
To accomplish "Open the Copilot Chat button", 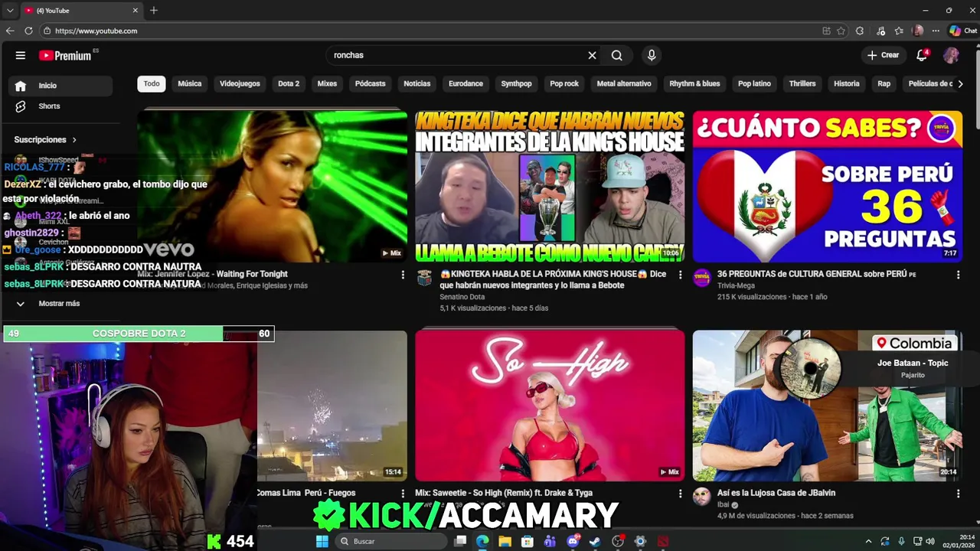I will pyautogui.click(x=963, y=31).
